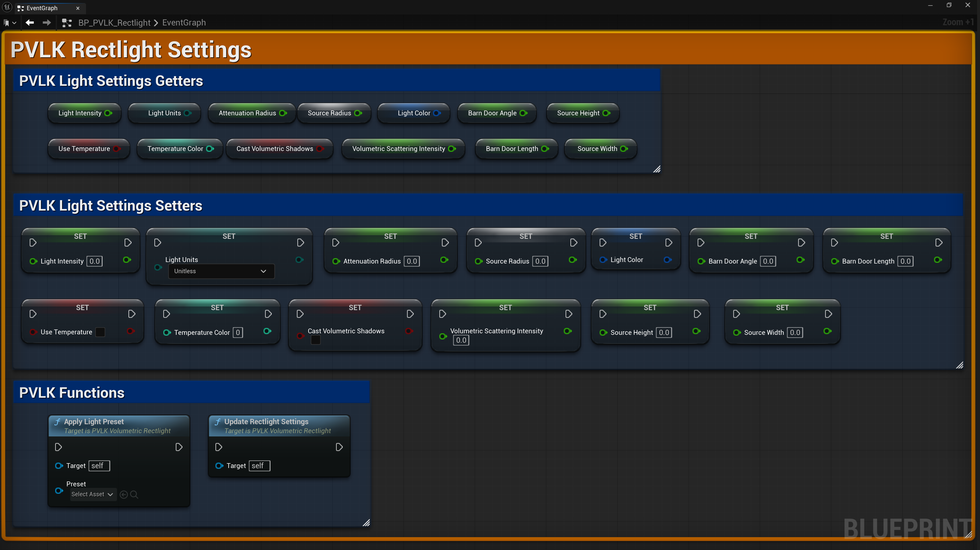Click Source Height getter output pin
The image size is (980, 550).
[607, 113]
